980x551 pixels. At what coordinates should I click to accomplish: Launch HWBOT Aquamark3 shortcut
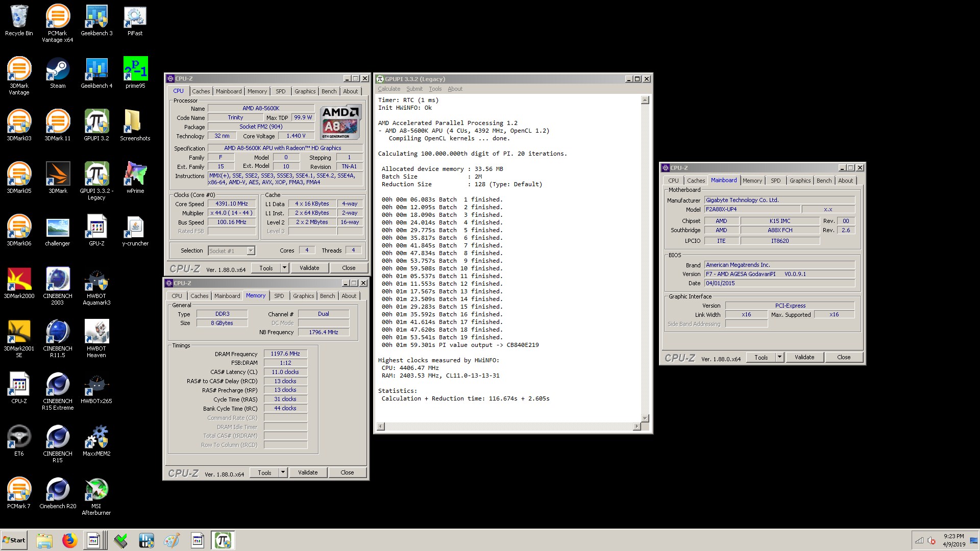[96, 286]
